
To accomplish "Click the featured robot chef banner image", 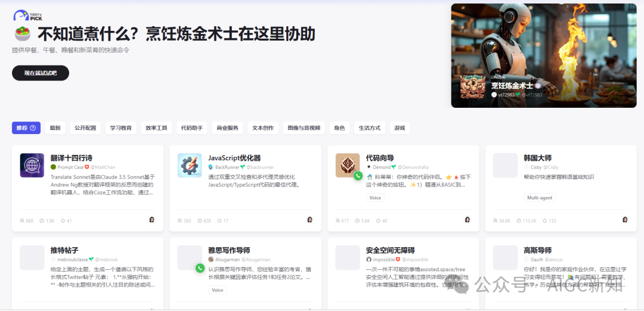I will click(544, 55).
